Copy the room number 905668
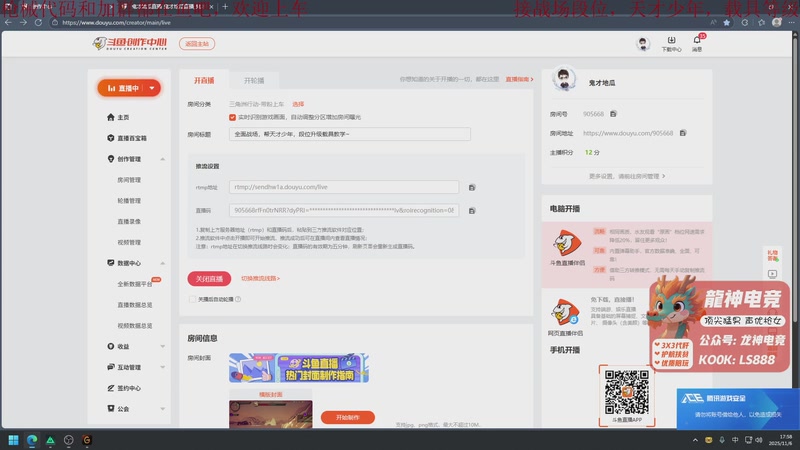Viewport: 800px width, 450px height. pyautogui.click(x=613, y=114)
